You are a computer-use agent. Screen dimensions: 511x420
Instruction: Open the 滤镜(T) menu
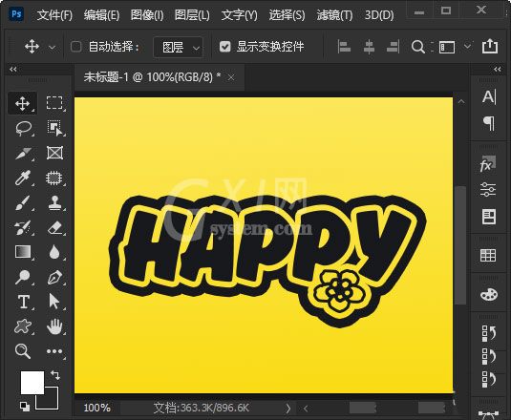334,15
